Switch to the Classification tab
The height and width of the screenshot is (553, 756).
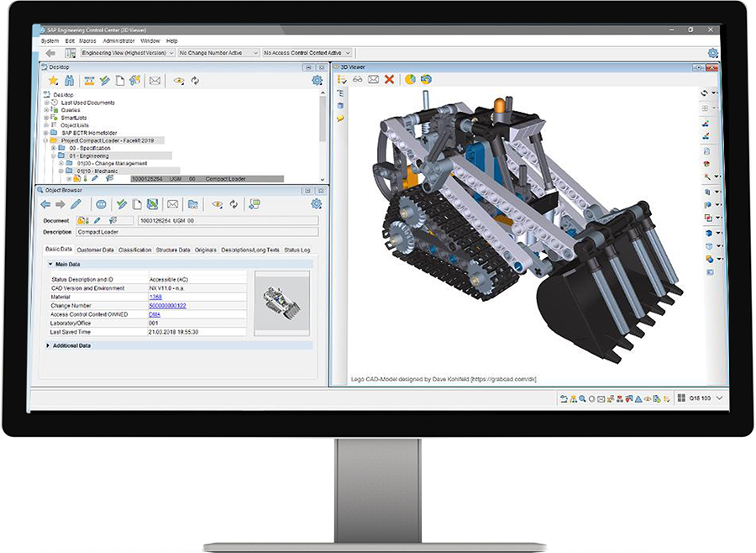[135, 250]
